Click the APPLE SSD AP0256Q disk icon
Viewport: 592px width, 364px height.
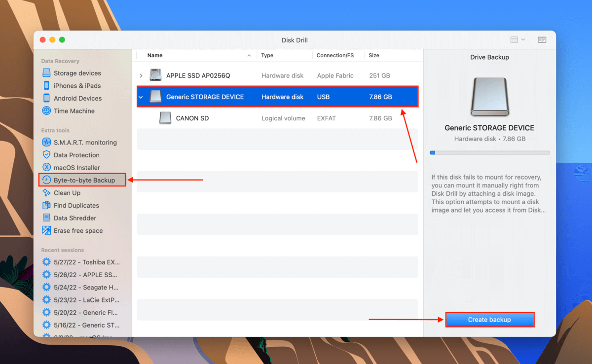coord(155,75)
